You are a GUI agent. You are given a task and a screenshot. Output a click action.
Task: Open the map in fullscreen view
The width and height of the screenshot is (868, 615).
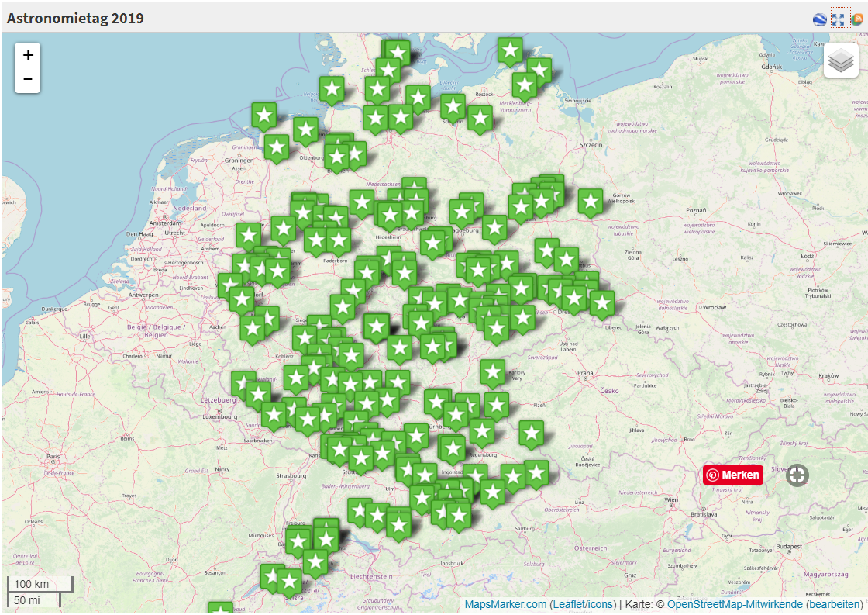[x=838, y=19]
